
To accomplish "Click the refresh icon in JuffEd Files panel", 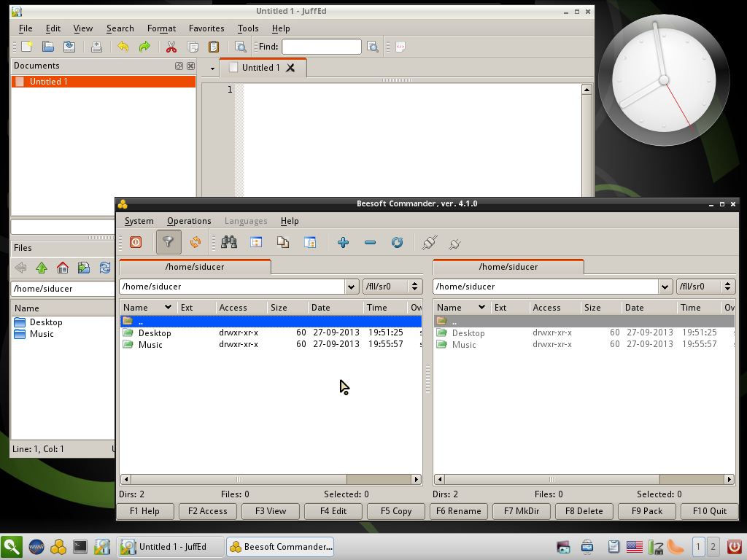I will tap(105, 268).
